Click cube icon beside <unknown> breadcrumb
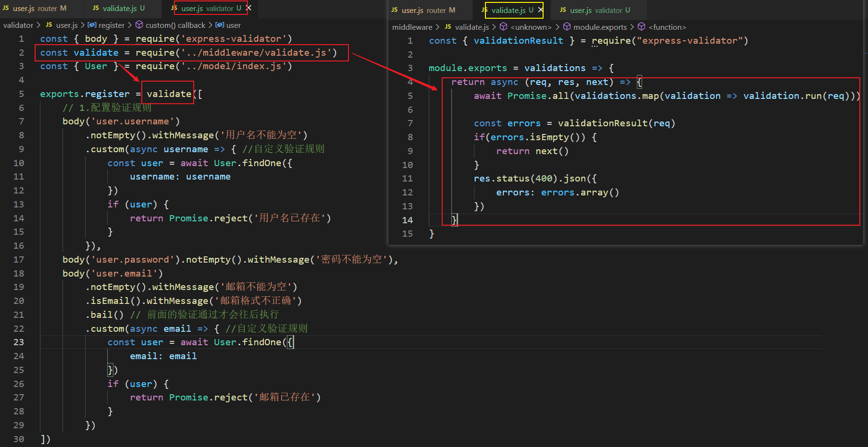This screenshot has height=447, width=868. click(x=504, y=27)
